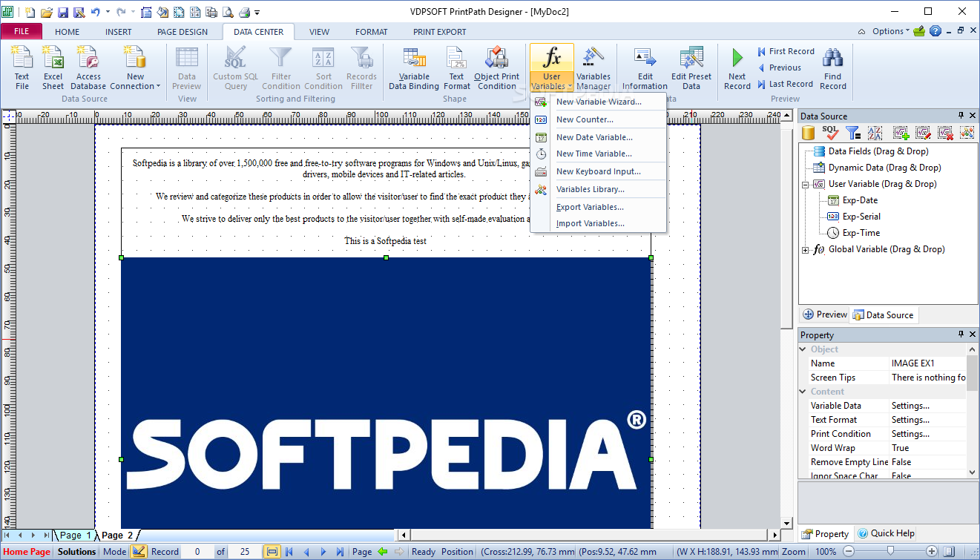Image resolution: width=980 pixels, height=560 pixels.
Task: Switch to PRINT EXPORT ribbon tab
Action: [x=440, y=32]
